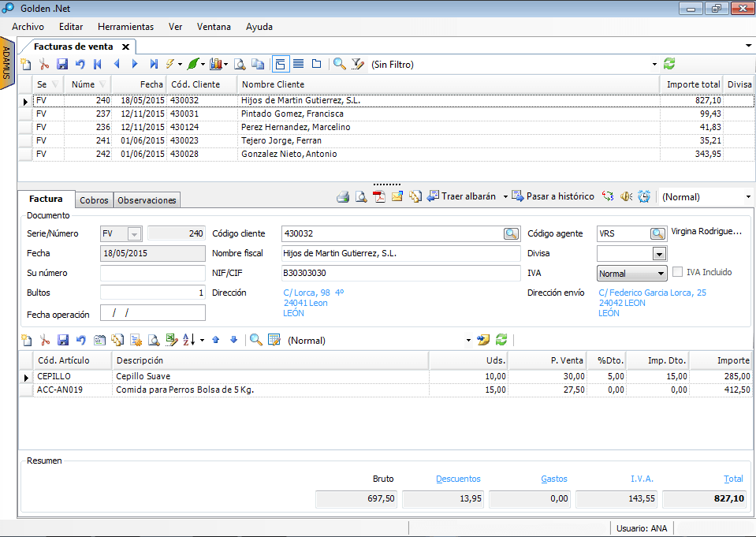Image resolution: width=756 pixels, height=537 pixels.
Task: Toggle the IVA Incluido checkbox
Action: click(x=678, y=273)
